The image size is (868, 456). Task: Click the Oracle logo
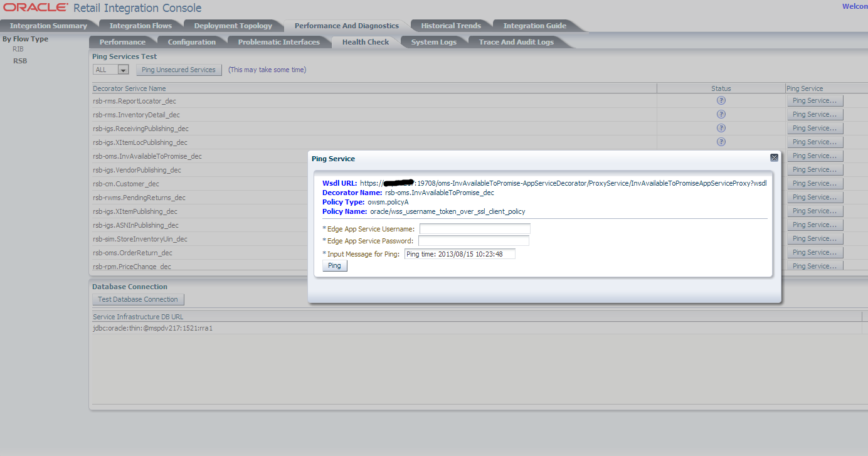tap(36, 8)
